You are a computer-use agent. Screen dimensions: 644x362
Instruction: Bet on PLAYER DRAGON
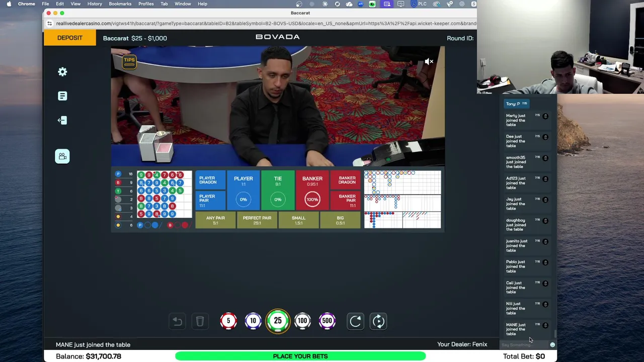coord(210,180)
